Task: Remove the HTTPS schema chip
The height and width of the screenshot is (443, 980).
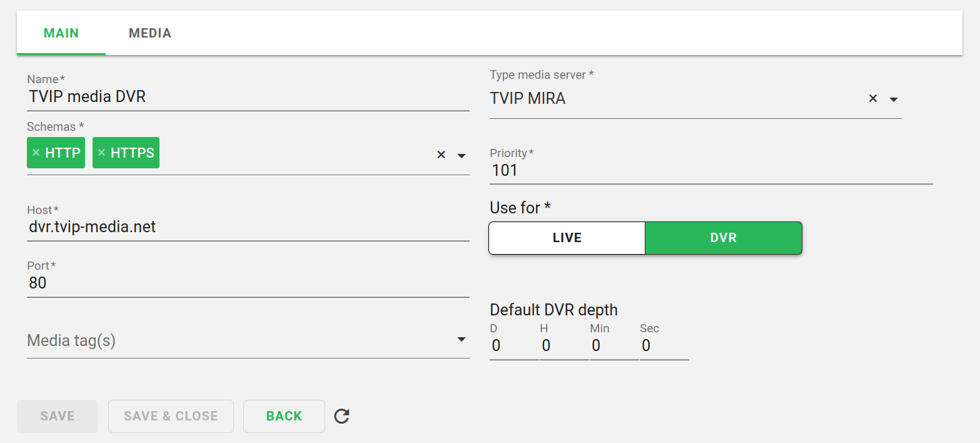Action: 101,153
